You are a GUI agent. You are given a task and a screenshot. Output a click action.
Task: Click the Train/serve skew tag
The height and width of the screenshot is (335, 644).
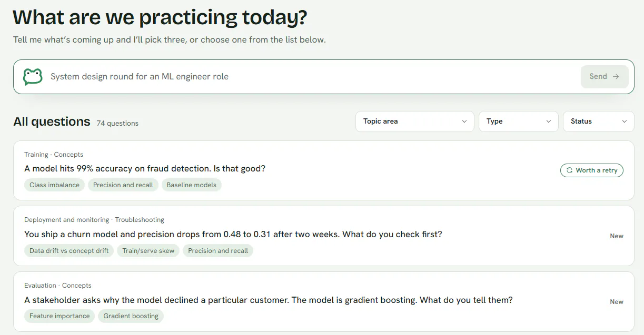(x=148, y=251)
